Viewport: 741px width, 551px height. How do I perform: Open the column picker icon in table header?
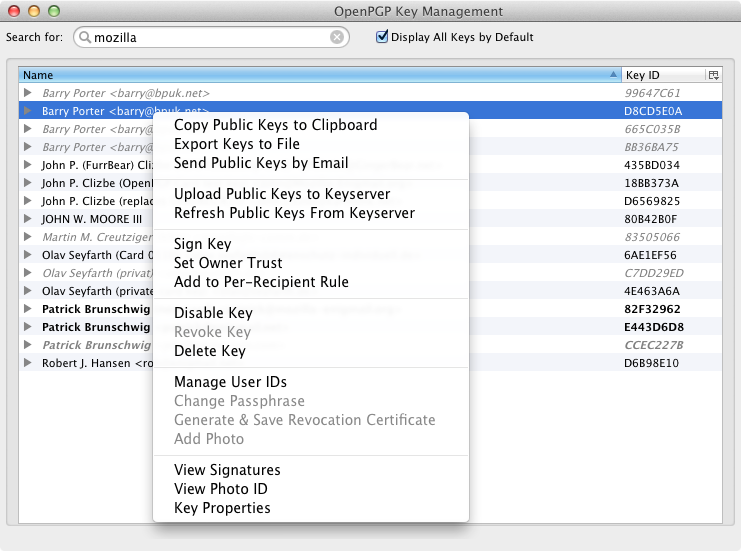pyautogui.click(x=713, y=75)
